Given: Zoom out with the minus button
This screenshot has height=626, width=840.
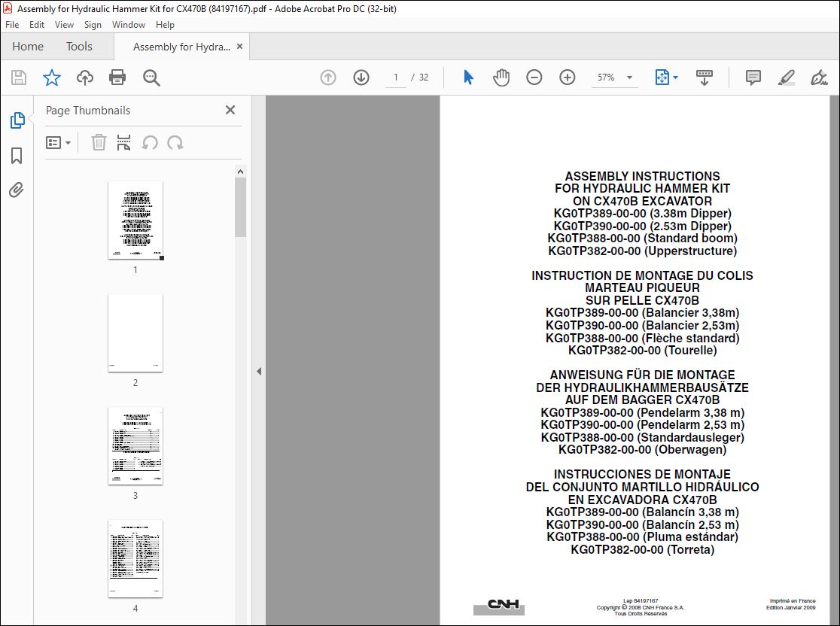Looking at the screenshot, I should pos(534,77).
